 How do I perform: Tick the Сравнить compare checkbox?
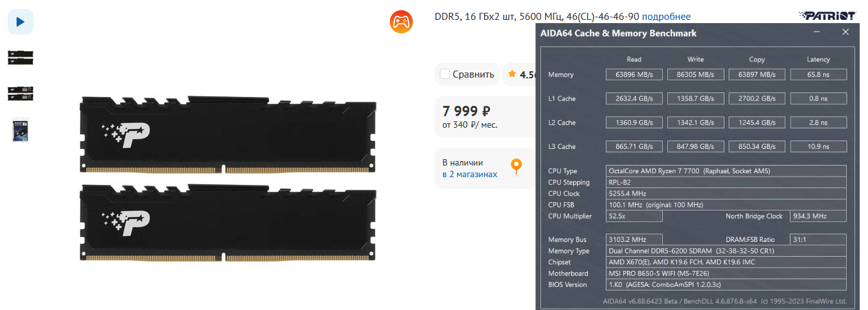pyautogui.click(x=445, y=74)
